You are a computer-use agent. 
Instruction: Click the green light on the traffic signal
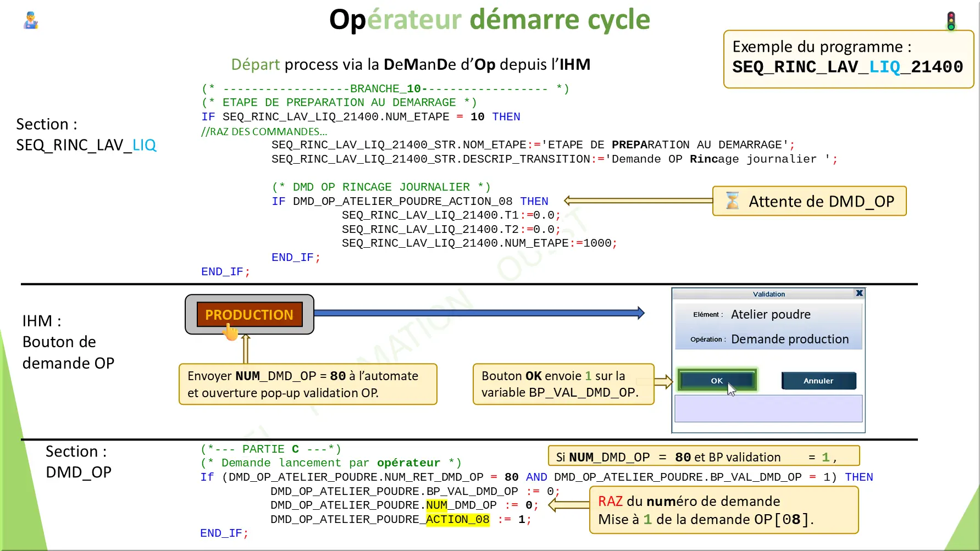point(951,28)
